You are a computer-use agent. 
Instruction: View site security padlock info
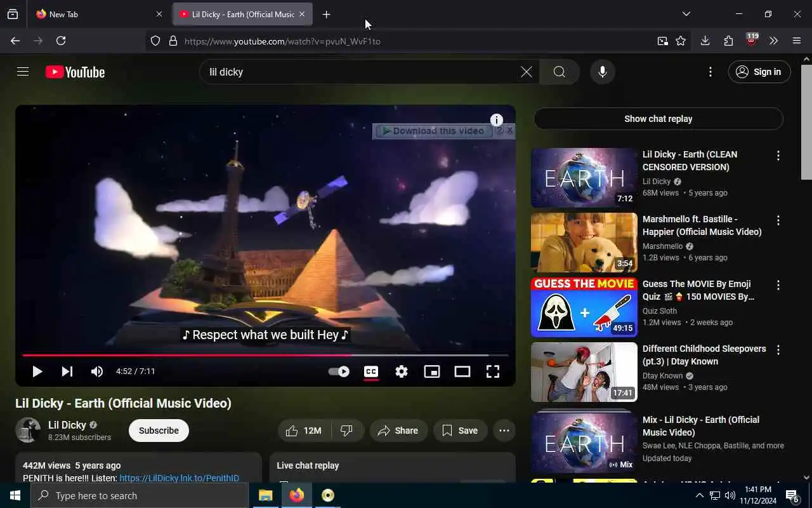pos(173,41)
